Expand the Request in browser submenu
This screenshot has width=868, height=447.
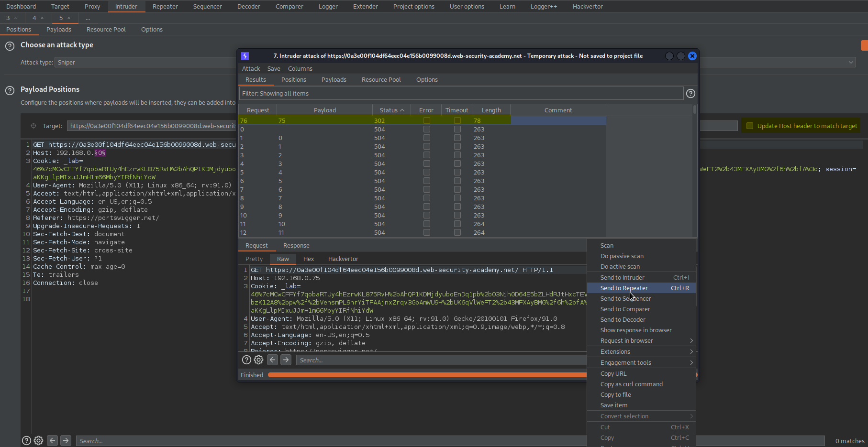[641, 341]
